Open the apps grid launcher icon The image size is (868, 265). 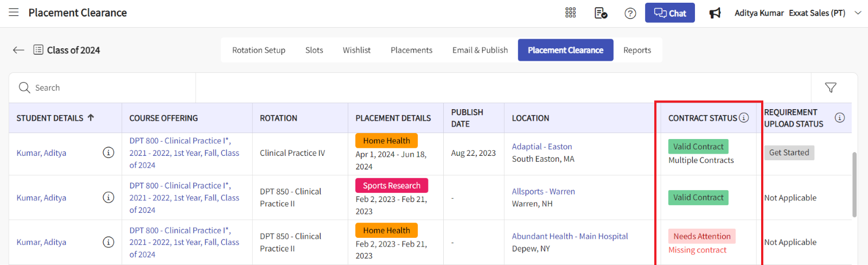click(x=570, y=12)
